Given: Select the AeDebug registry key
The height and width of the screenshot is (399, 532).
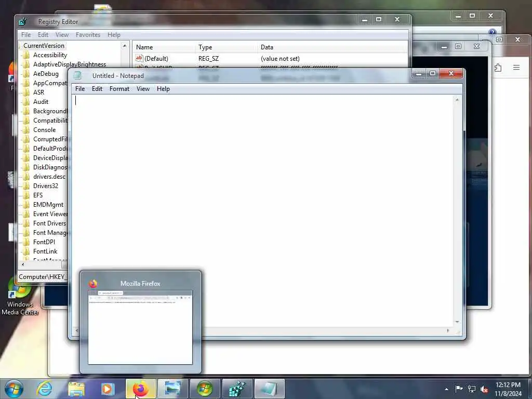Looking at the screenshot, I should pyautogui.click(x=46, y=74).
